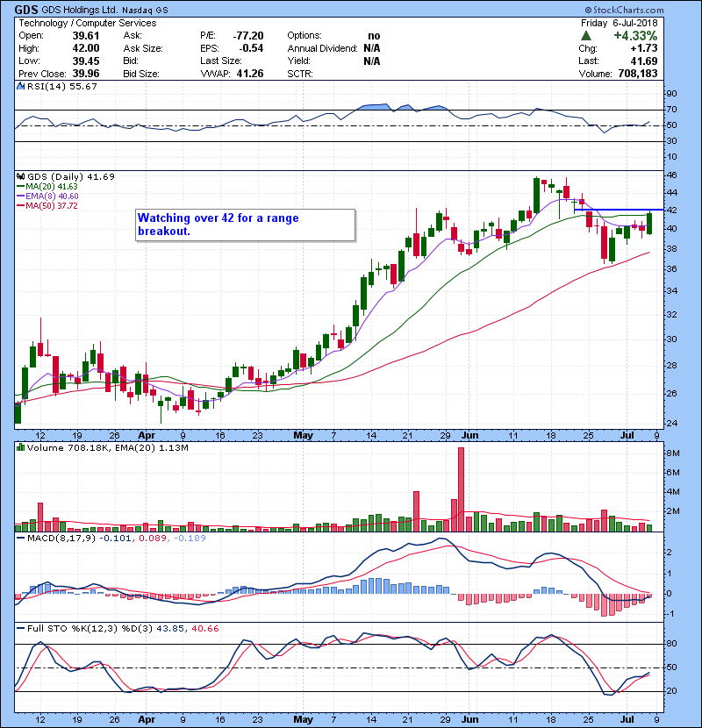
Task: Click the Last Size label
Action: (x=221, y=61)
